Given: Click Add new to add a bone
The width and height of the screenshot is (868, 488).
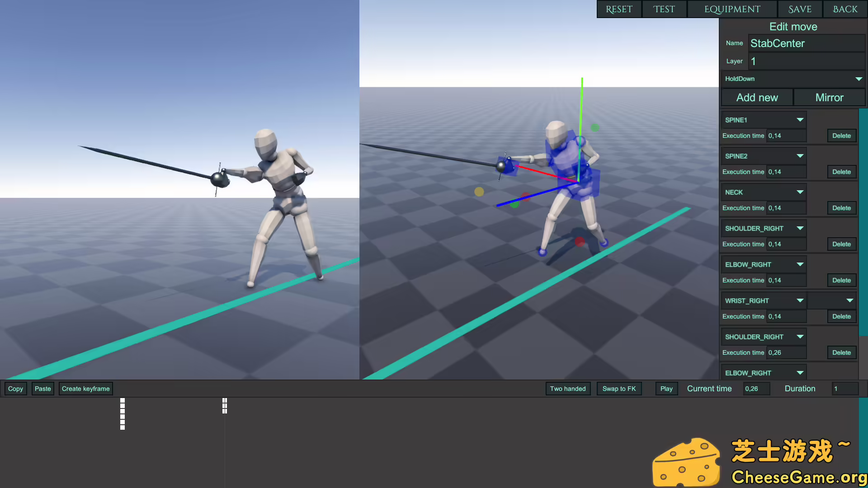Looking at the screenshot, I should [757, 97].
